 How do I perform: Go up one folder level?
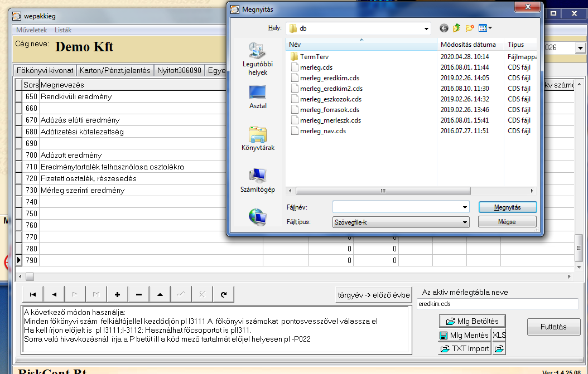click(457, 28)
